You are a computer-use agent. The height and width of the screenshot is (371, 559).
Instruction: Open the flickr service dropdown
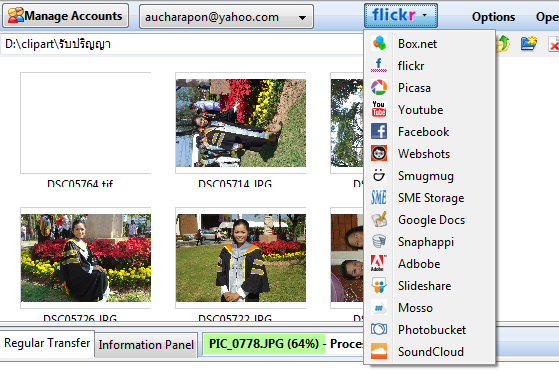[x=401, y=16]
